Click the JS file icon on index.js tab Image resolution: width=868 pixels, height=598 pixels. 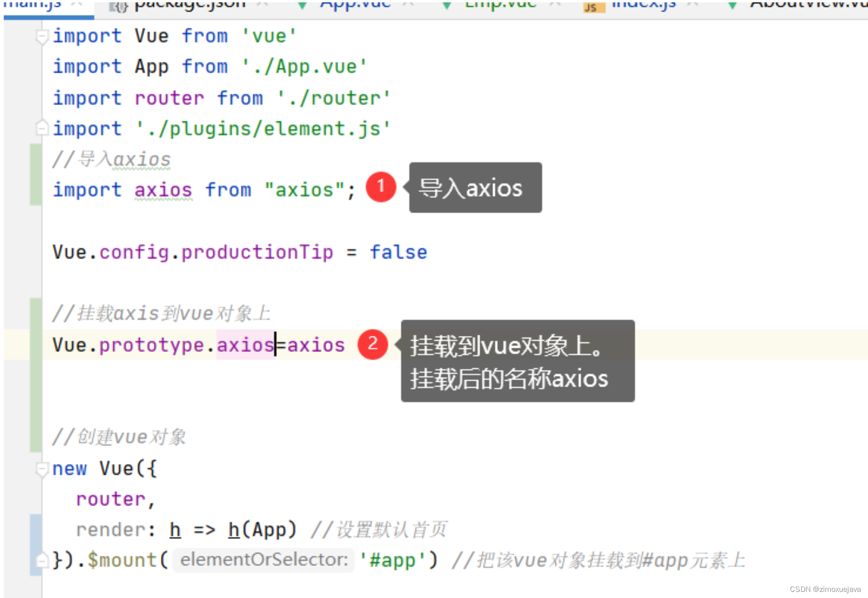point(594,7)
